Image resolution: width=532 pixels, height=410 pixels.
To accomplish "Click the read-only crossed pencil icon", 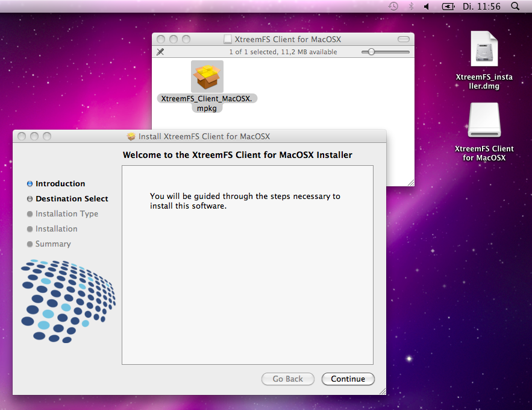I will pos(160,52).
